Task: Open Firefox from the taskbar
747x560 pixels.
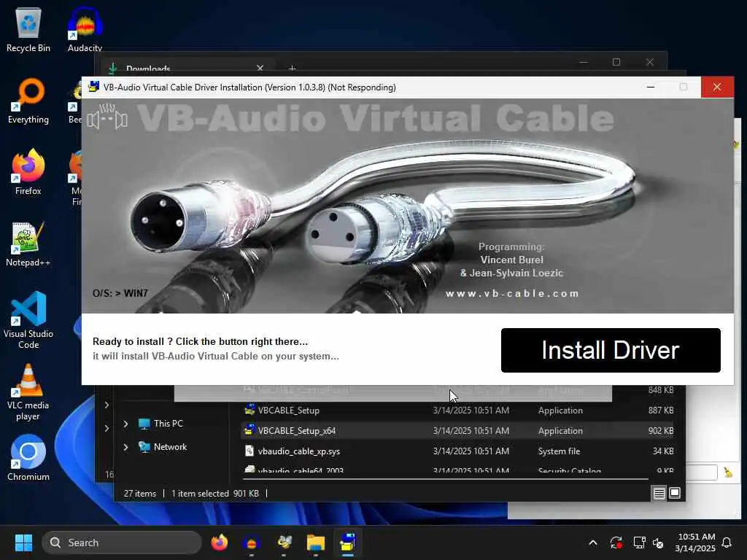Action: 219,542
